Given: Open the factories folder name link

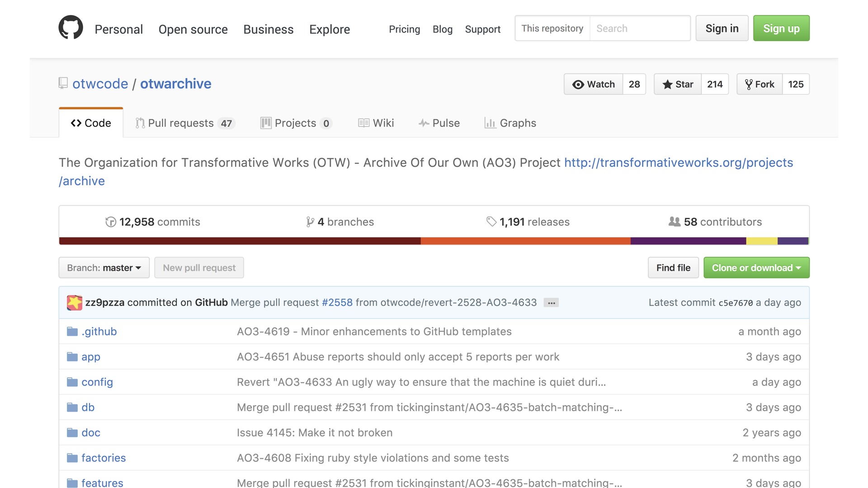Looking at the screenshot, I should 104,458.
